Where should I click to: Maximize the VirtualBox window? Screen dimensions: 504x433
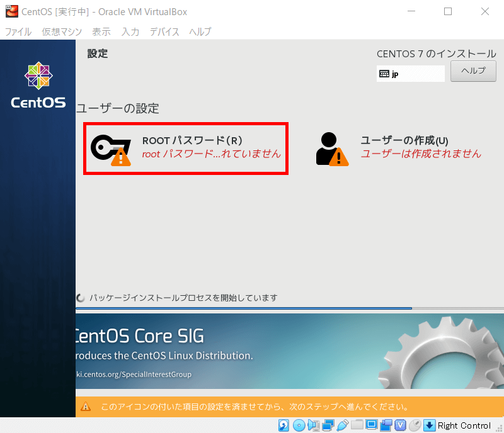448,11
